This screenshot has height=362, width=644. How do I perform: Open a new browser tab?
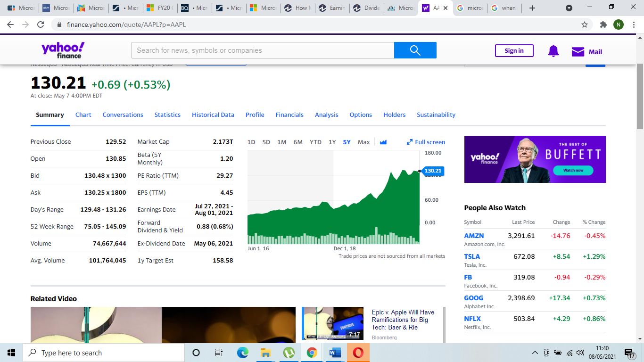pyautogui.click(x=532, y=8)
